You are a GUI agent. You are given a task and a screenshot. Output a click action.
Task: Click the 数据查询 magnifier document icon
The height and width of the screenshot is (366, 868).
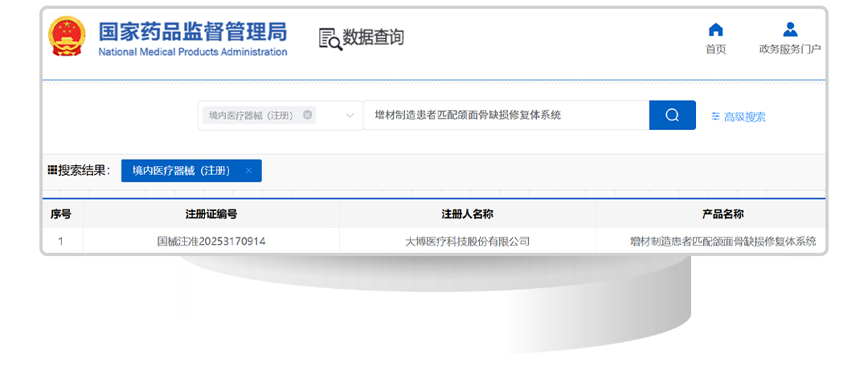coord(330,39)
